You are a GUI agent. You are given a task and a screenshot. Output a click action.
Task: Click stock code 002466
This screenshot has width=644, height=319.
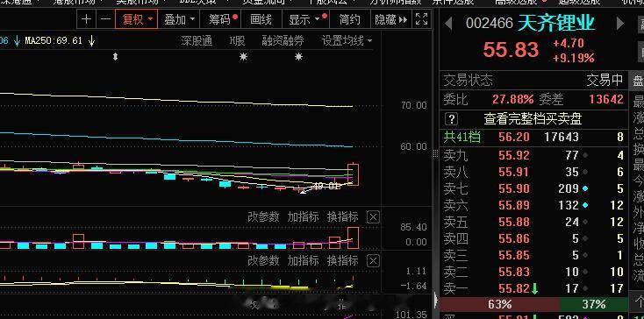point(490,24)
